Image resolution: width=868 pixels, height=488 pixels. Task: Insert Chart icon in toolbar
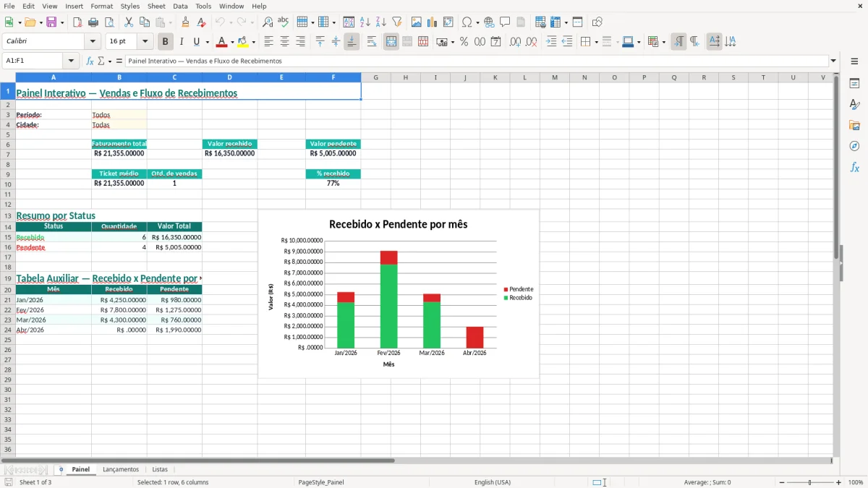(433, 22)
